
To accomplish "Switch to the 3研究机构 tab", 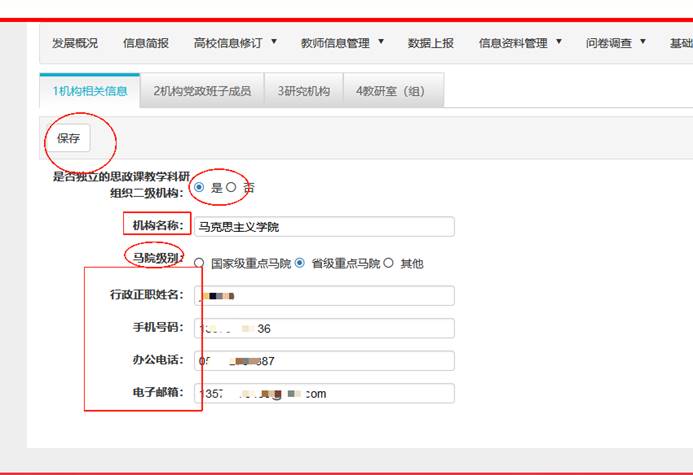I will [x=304, y=91].
